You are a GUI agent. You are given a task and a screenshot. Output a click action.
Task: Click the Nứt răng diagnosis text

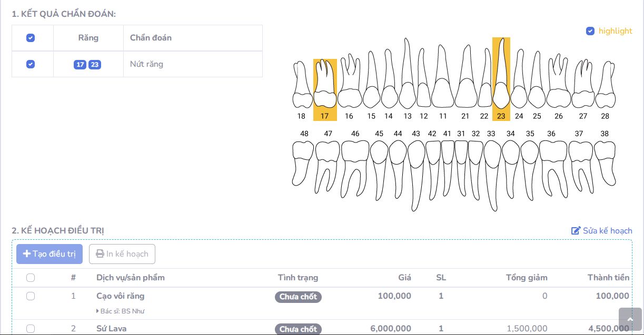point(146,64)
